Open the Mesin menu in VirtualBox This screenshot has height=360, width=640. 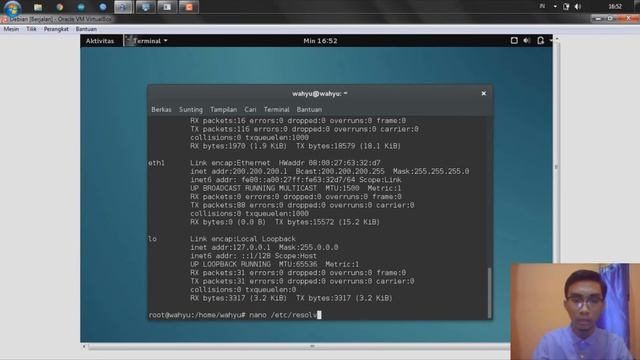[11, 29]
